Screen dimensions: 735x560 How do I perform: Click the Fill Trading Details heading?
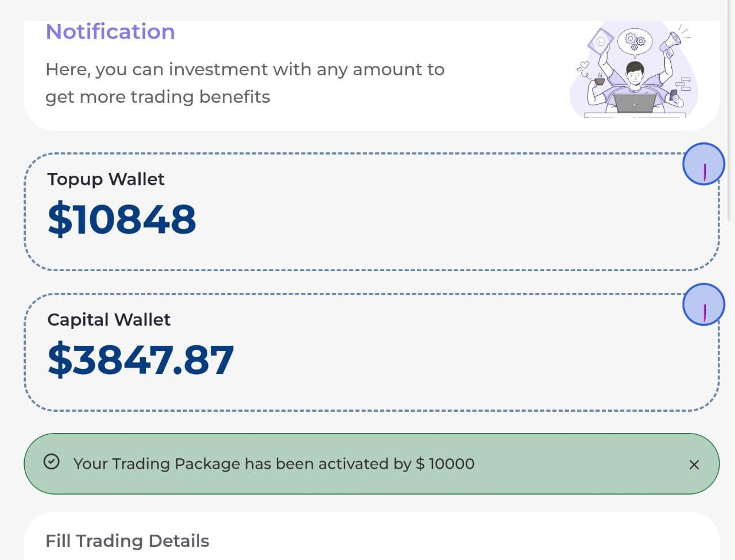pos(127,540)
